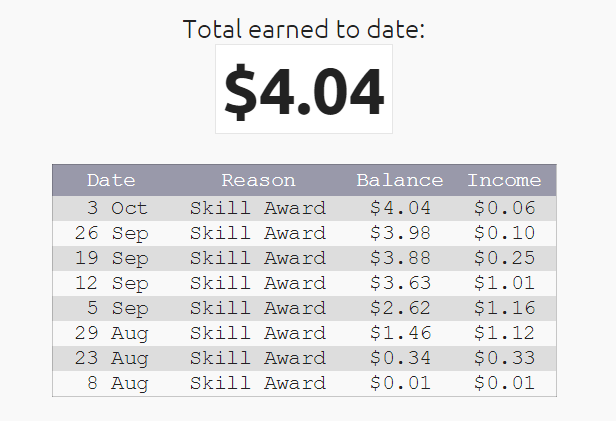Select the Balance column header
Viewport: 616px width, 421px height.
[x=399, y=180]
